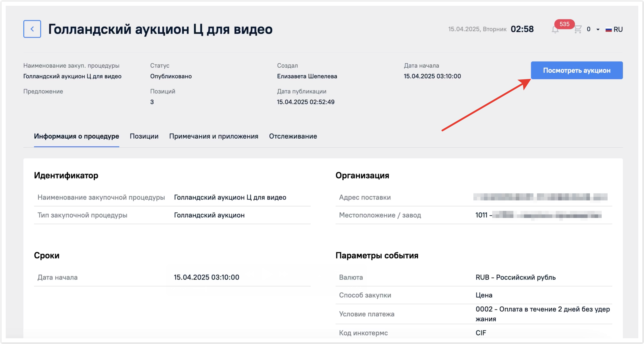Click the Опубликовано status value
Image resolution: width=644 pixels, height=344 pixels.
point(171,76)
